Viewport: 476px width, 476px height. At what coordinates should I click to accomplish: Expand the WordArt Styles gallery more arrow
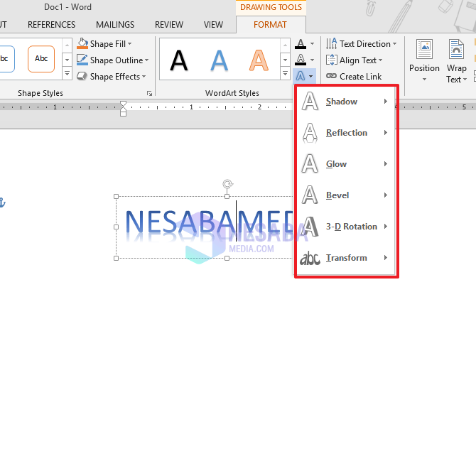tap(286, 75)
